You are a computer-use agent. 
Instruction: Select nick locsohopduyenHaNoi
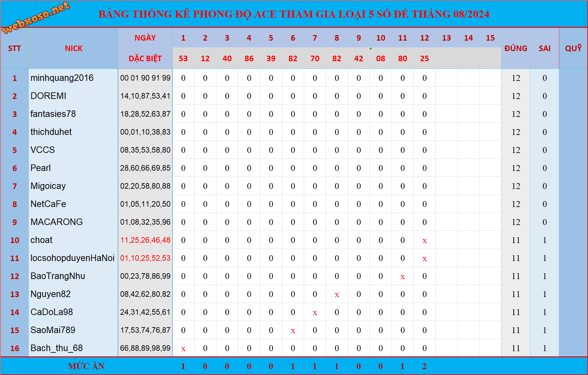tap(72, 258)
